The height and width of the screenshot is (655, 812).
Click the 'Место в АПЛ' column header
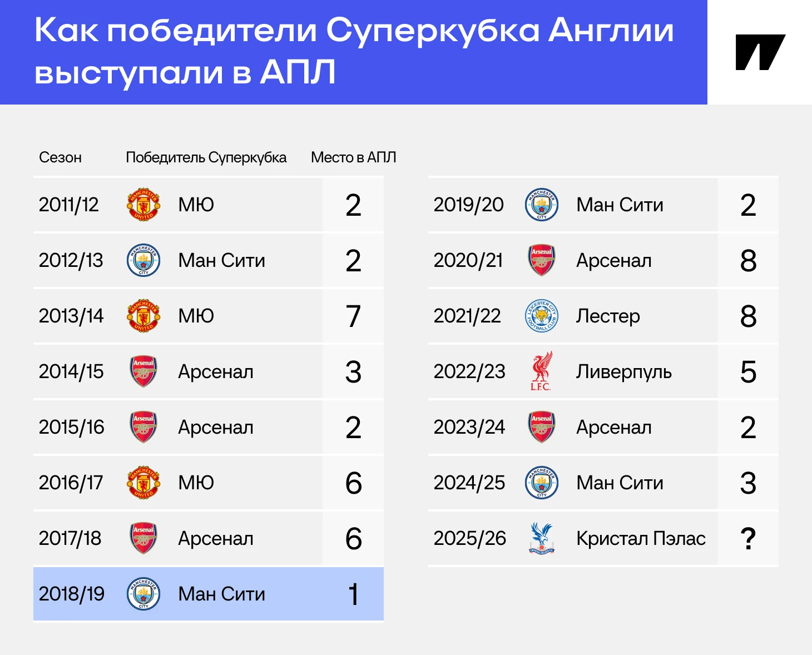pyautogui.click(x=354, y=157)
